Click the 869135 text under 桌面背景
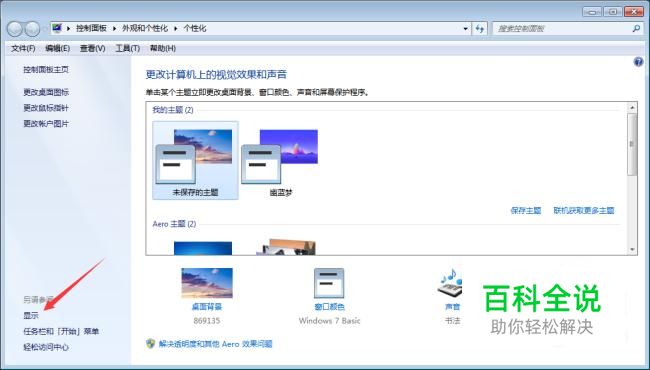Image resolution: width=650 pixels, height=370 pixels. 207,321
